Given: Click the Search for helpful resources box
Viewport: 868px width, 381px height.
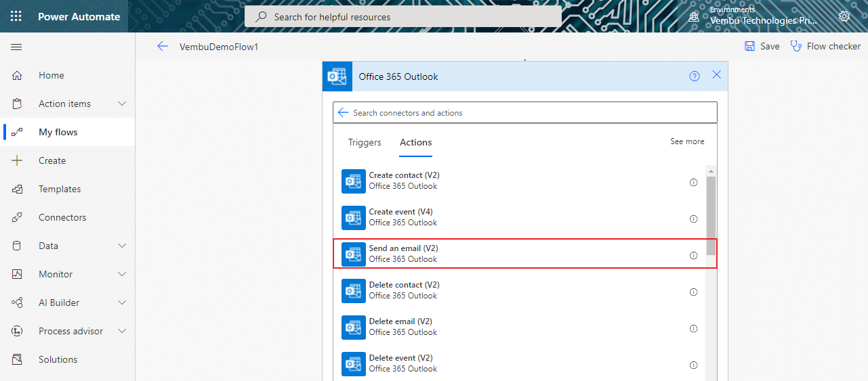Looking at the screenshot, I should [x=403, y=17].
